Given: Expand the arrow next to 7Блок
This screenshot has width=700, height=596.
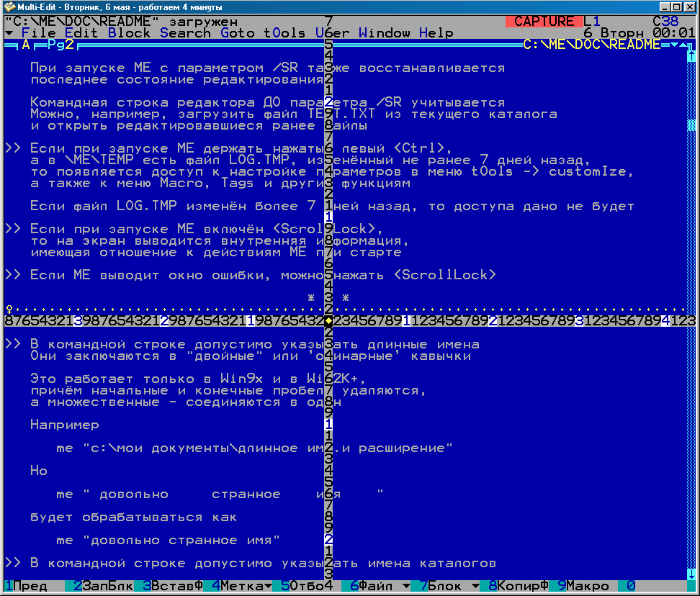Looking at the screenshot, I should click(475, 586).
